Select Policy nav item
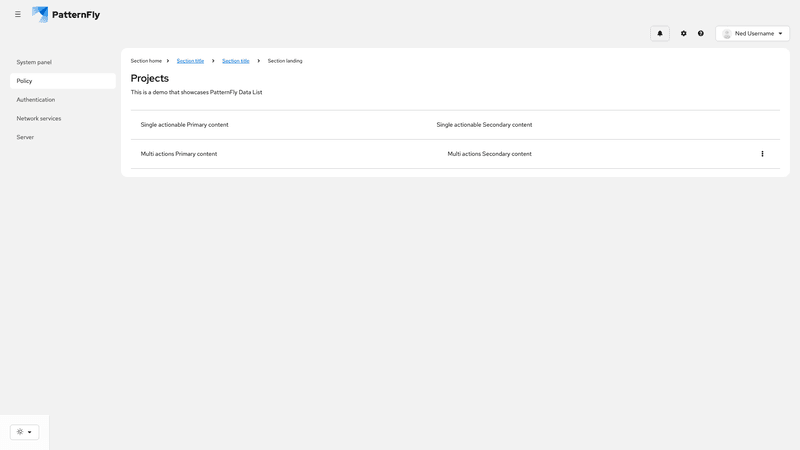The height and width of the screenshot is (450, 800). (x=63, y=81)
